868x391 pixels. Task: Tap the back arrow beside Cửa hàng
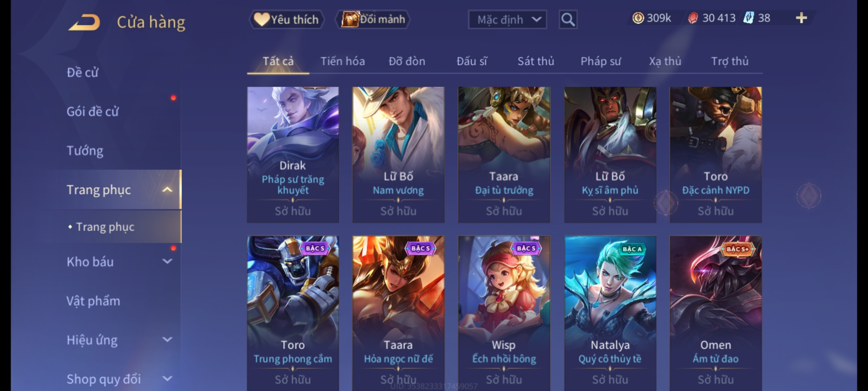pos(84,22)
